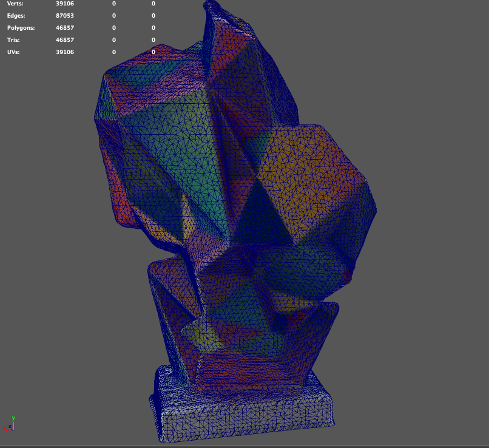Click the origin point of the axis gizmo
This screenshot has width=489, height=448.
(x=13, y=430)
